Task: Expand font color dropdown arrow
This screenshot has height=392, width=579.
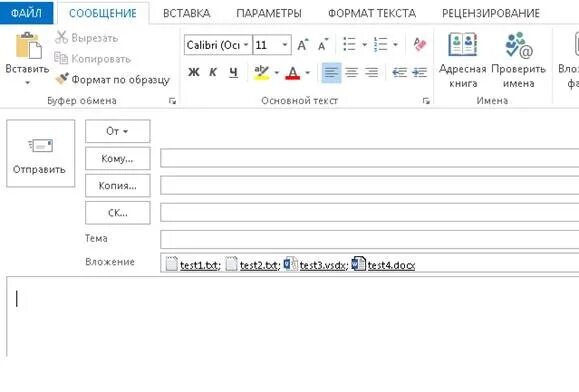Action: point(308,73)
